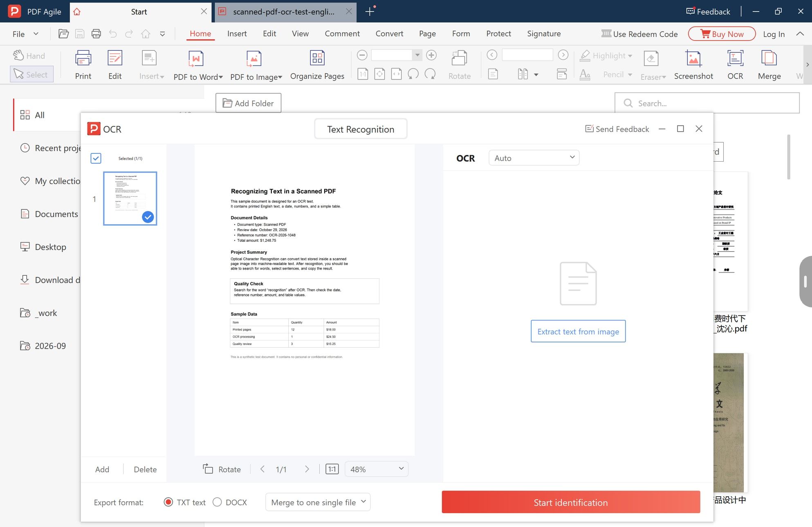Click Extract text from image button

click(578, 331)
